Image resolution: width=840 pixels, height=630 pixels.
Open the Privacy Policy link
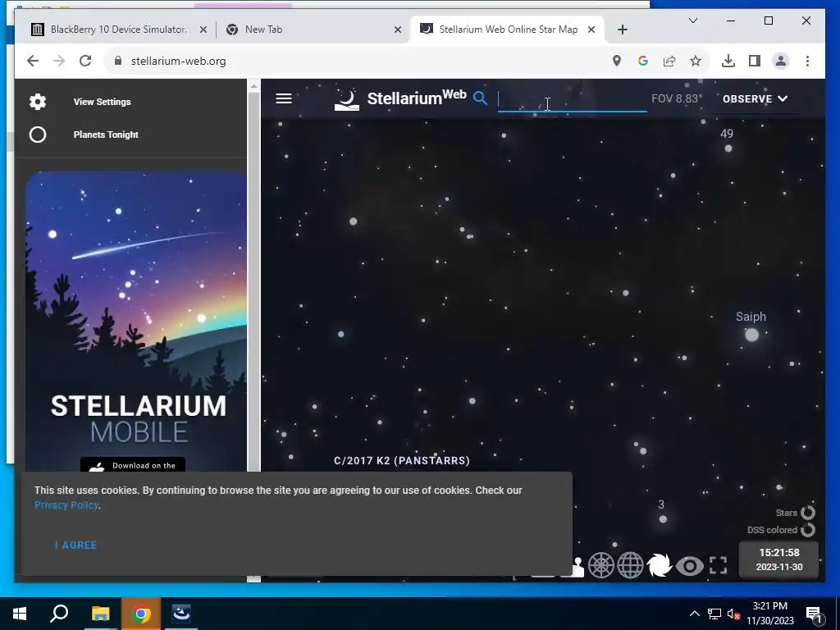66,505
